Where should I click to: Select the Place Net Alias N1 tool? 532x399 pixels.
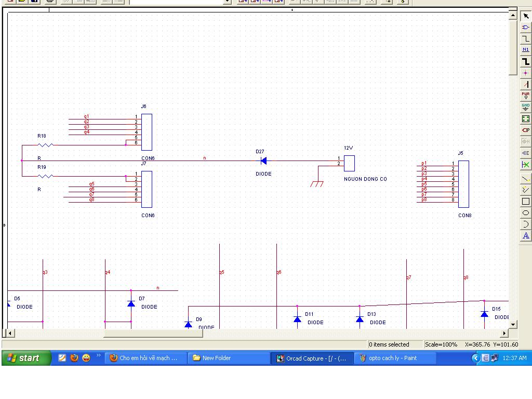click(x=526, y=50)
